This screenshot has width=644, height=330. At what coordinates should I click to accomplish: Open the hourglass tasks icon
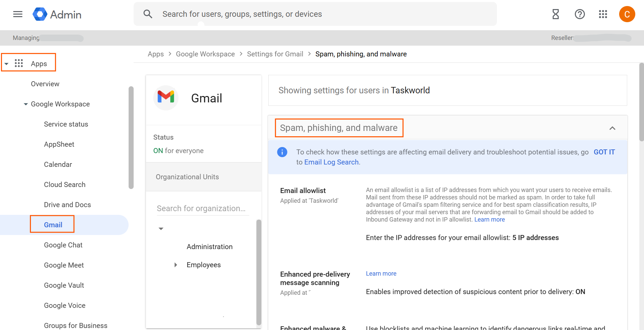pos(556,14)
